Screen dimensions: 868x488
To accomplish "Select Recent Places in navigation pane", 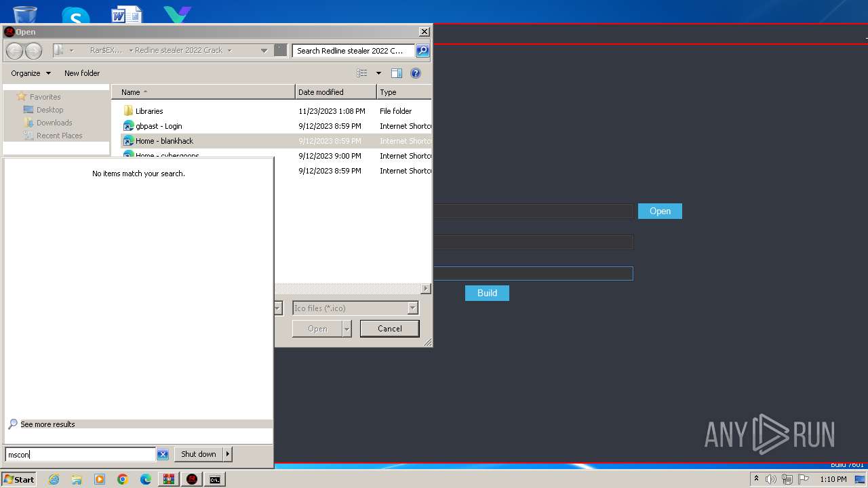I will 59,136.
